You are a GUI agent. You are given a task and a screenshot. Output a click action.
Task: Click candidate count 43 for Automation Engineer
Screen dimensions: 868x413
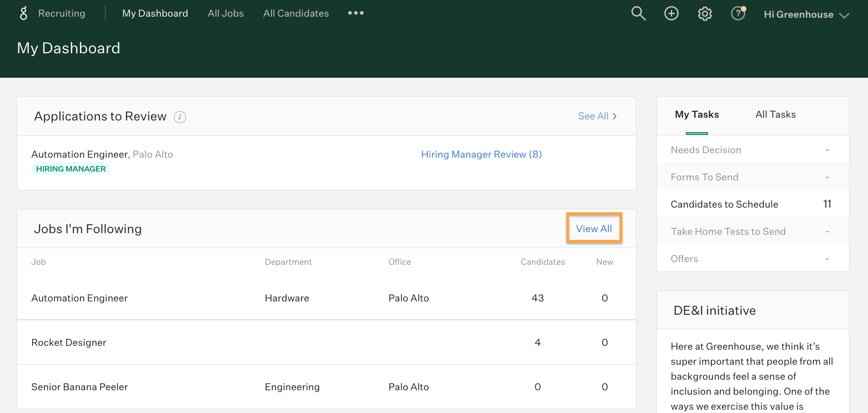[538, 298]
